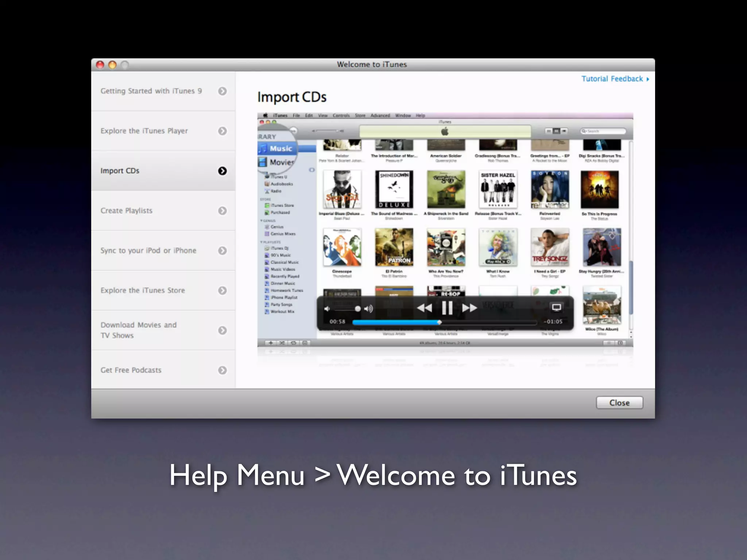Open the Store menu

point(360,116)
